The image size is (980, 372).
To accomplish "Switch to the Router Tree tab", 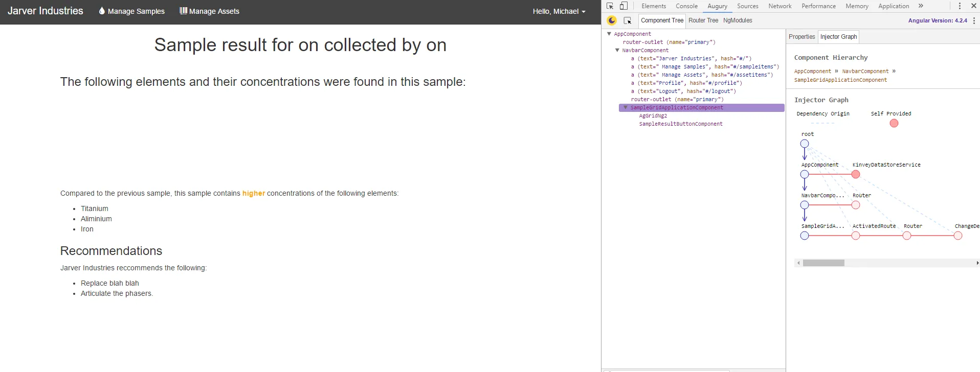I will pos(703,20).
